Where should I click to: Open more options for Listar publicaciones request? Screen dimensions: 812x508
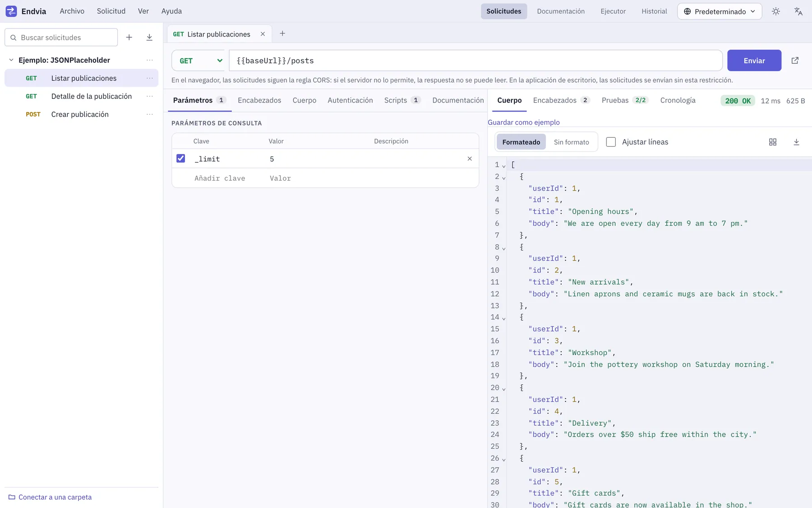(150, 78)
